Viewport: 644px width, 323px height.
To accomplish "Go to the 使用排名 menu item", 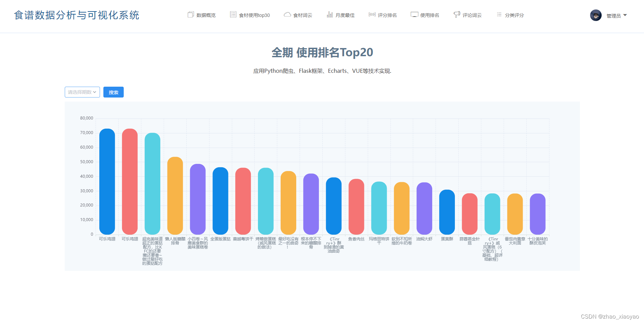I will tap(425, 15).
